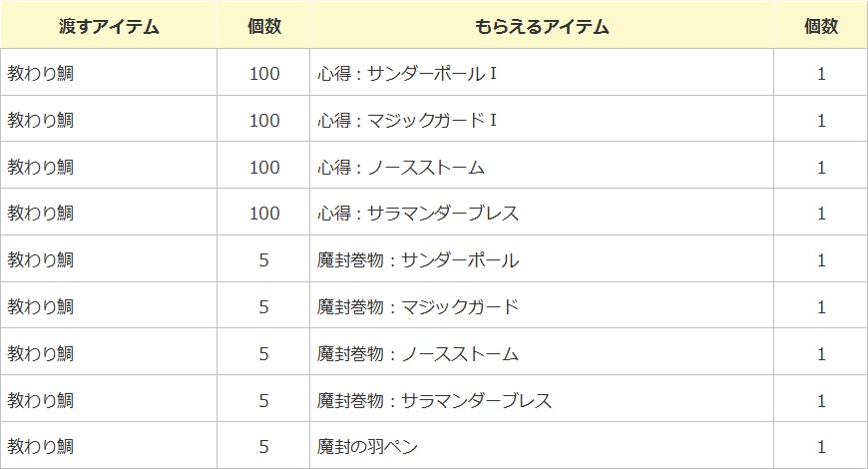Click quantity 5 in 魔封巻物：マジックガード row

tap(263, 306)
